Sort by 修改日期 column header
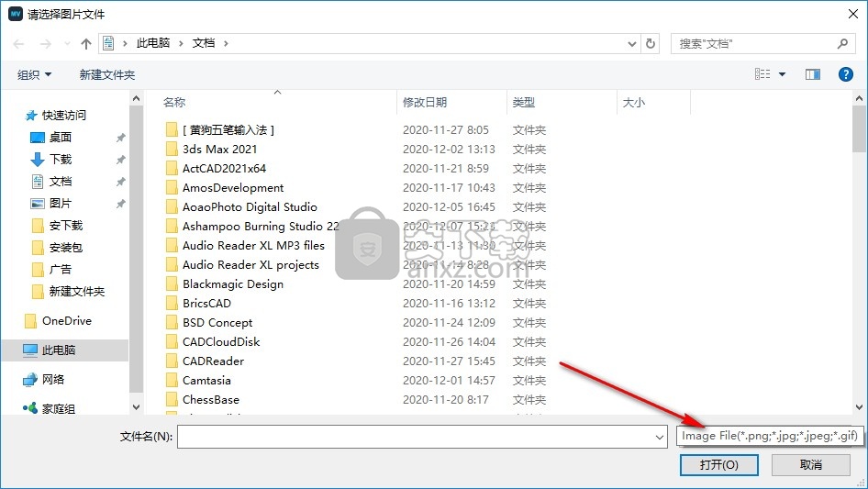Screen dimensions: 868x489 coord(425,103)
